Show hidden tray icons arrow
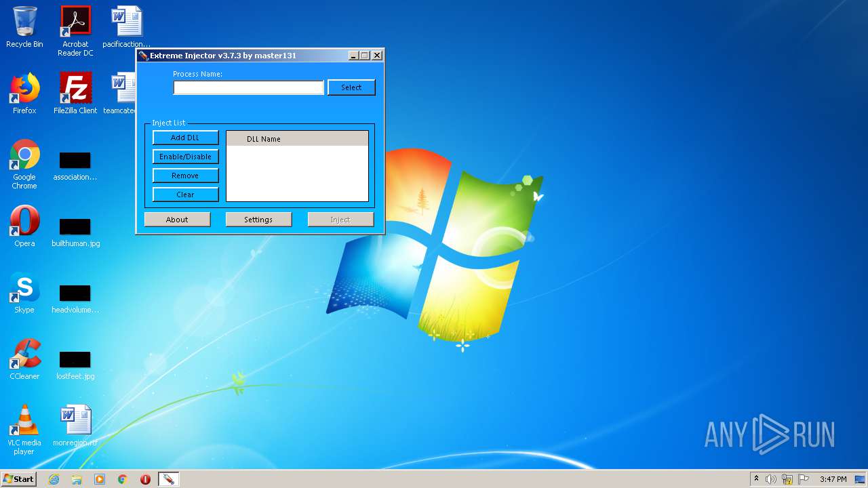 pyautogui.click(x=756, y=479)
